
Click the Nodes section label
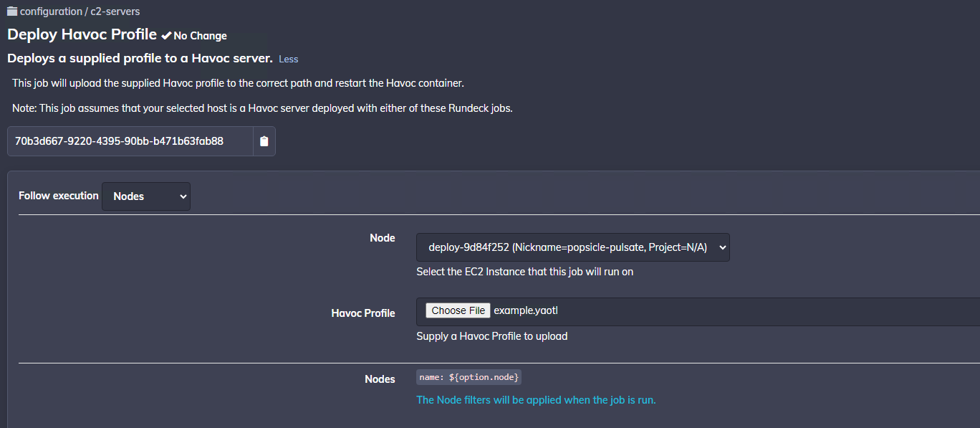coord(380,379)
